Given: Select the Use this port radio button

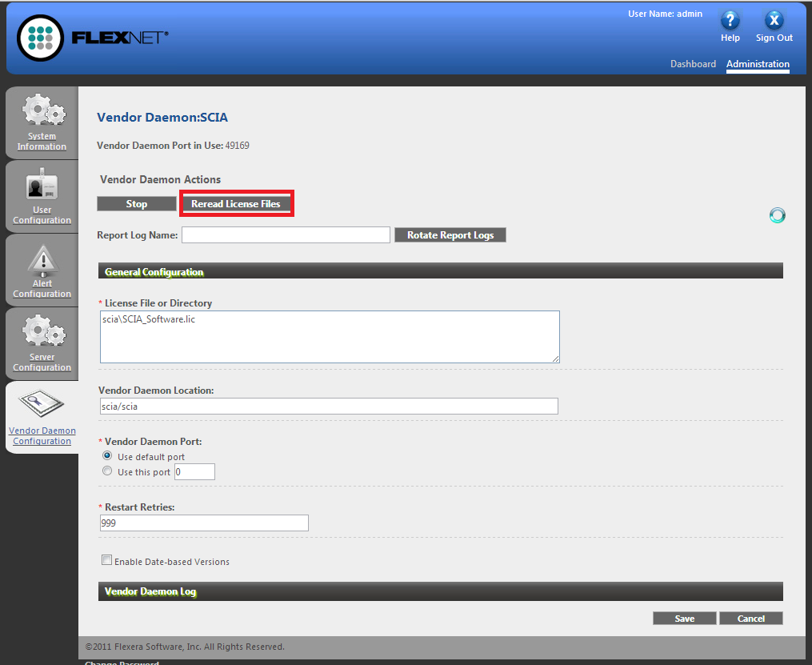Looking at the screenshot, I should (107, 471).
